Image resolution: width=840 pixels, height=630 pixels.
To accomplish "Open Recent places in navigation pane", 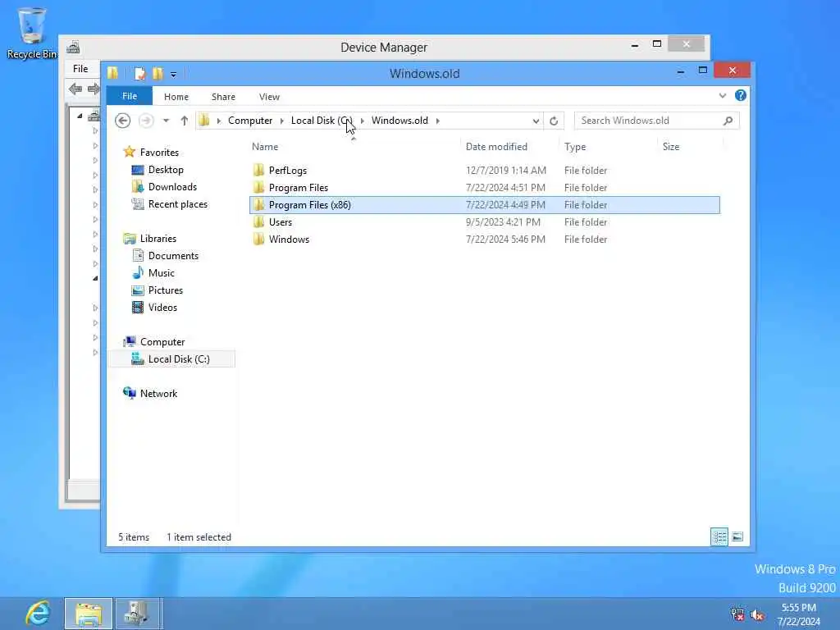I will (177, 204).
